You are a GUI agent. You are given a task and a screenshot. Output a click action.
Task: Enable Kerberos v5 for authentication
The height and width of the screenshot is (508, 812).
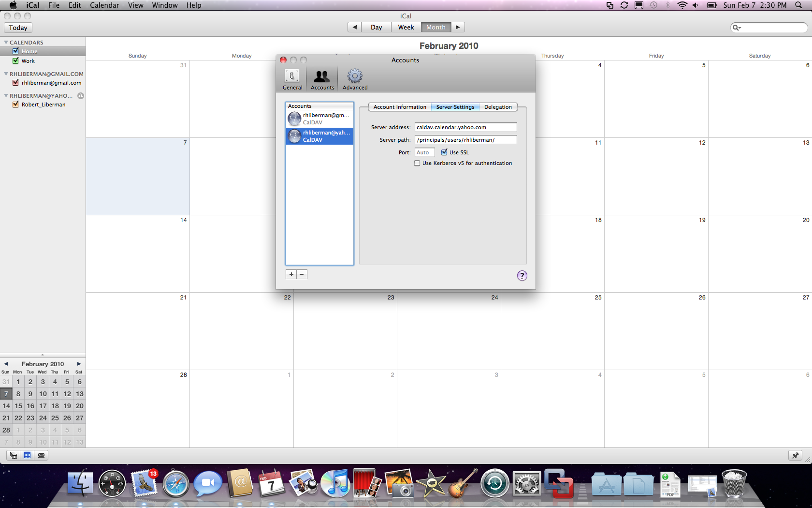417,163
